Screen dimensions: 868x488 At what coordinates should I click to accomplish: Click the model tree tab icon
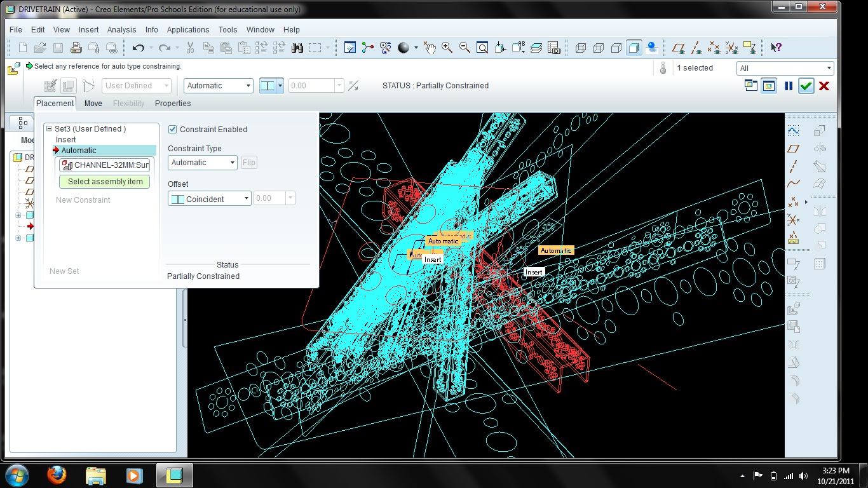(23, 122)
